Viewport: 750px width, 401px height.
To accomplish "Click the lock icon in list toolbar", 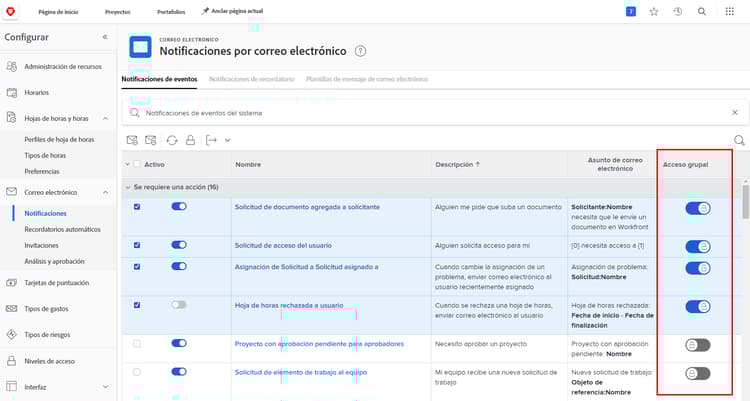I will [190, 141].
